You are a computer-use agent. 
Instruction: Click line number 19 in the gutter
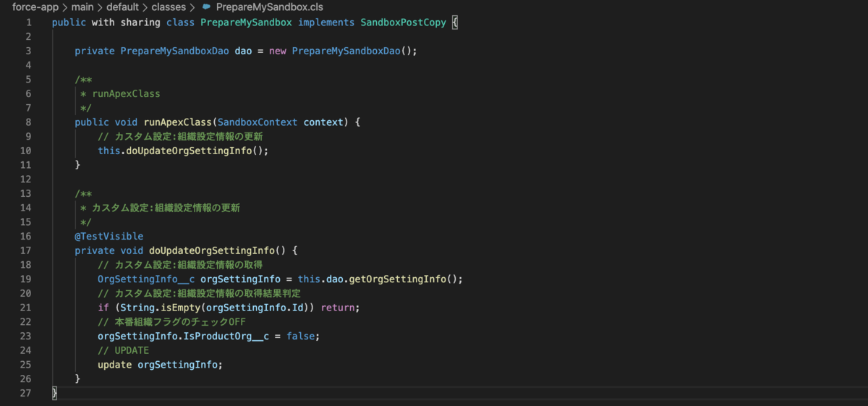[26, 279]
